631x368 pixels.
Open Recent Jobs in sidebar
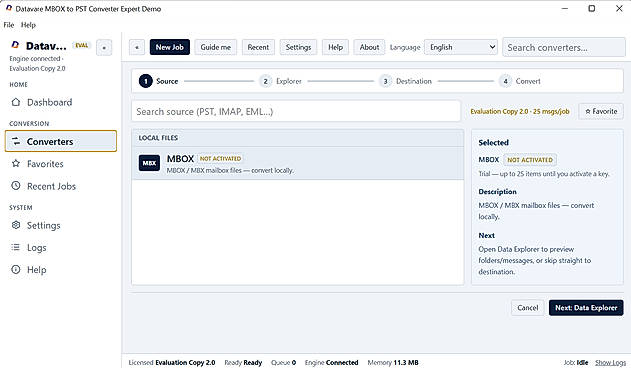tap(61, 186)
